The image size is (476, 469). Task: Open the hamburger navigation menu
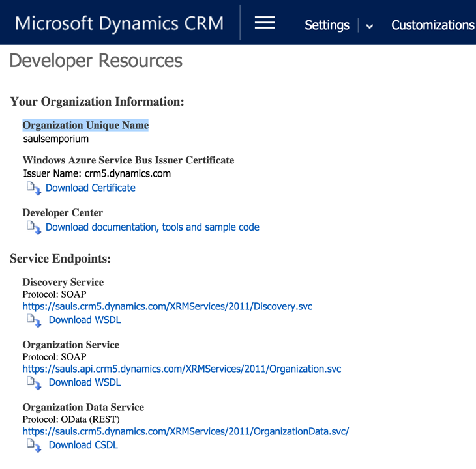[x=265, y=23]
